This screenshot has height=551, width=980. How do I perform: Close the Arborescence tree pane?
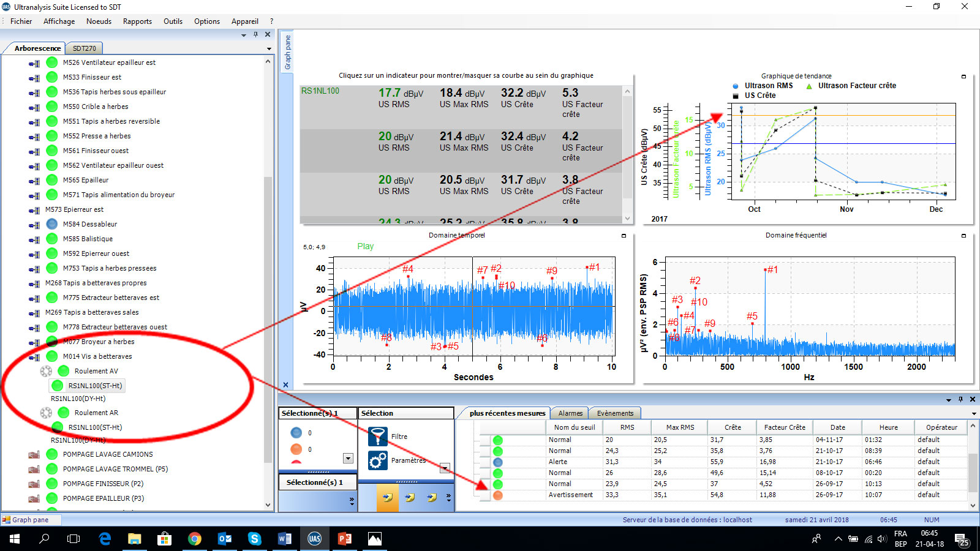(268, 34)
